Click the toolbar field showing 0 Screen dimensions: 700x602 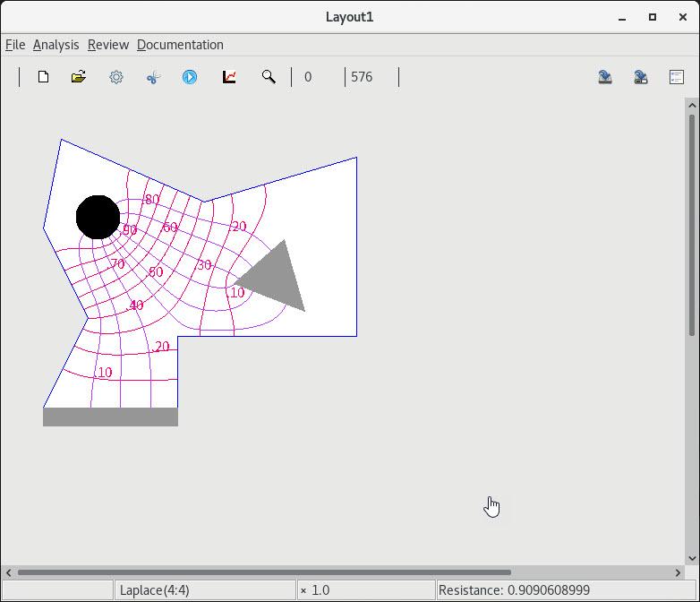pyautogui.click(x=318, y=77)
